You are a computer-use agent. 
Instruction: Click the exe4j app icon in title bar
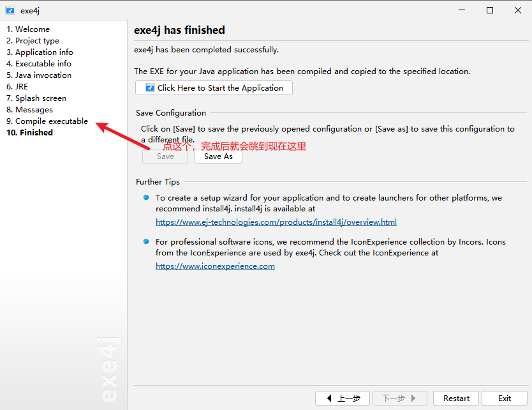pos(10,10)
